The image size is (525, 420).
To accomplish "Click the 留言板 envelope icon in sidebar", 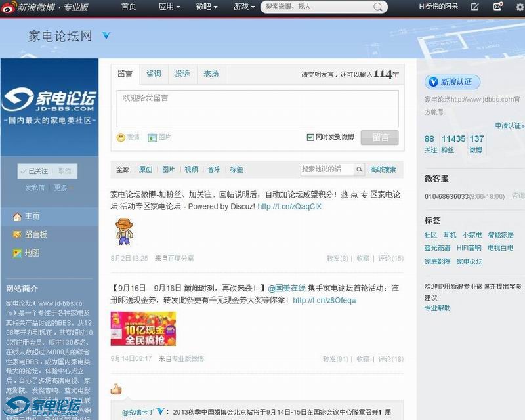I will pos(18,234).
